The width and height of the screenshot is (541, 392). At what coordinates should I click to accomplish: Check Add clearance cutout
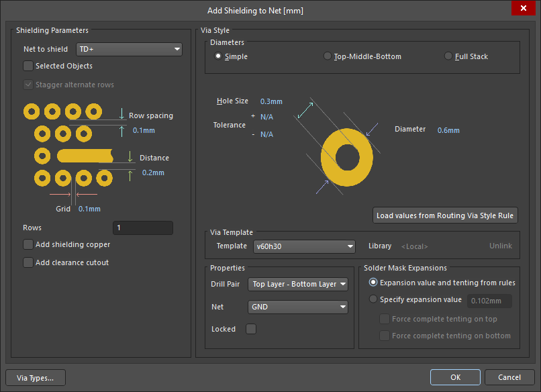28,262
